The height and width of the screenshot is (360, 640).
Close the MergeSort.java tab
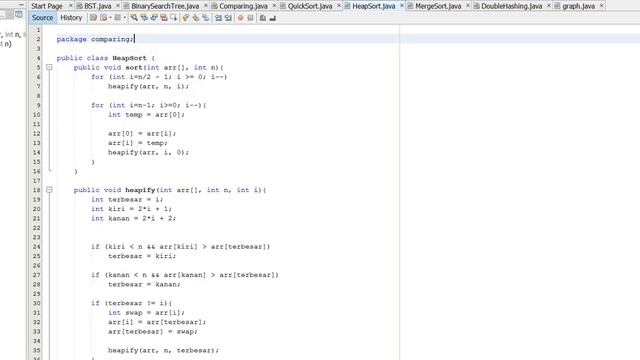(468, 6)
